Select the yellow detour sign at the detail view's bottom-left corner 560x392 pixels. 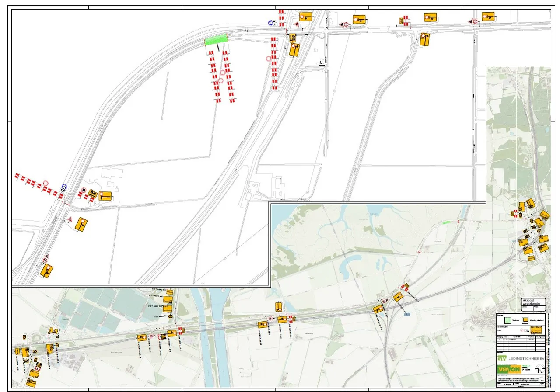click(46, 270)
